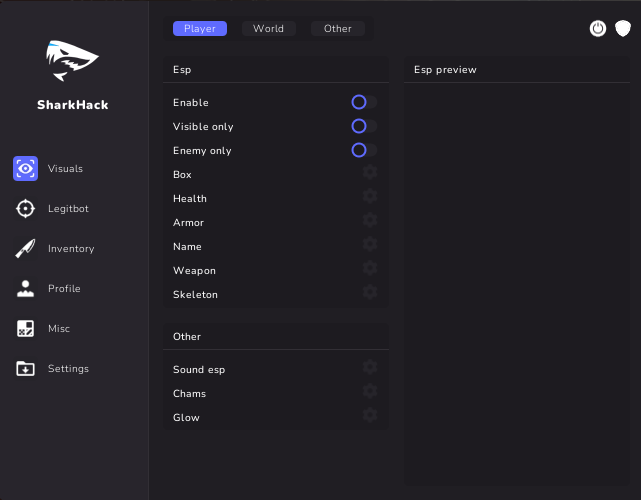The image size is (641, 500).
Task: Open the Misc section icon
Action: pos(26,329)
